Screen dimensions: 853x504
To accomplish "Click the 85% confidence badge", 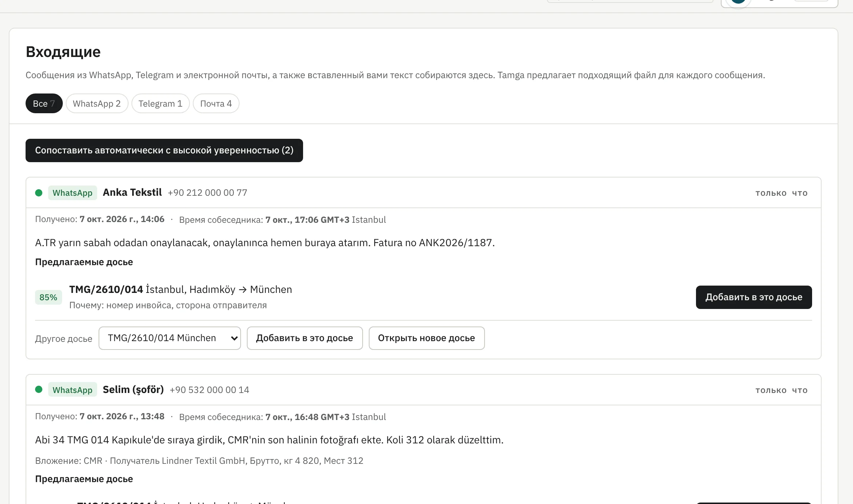I will tap(48, 297).
